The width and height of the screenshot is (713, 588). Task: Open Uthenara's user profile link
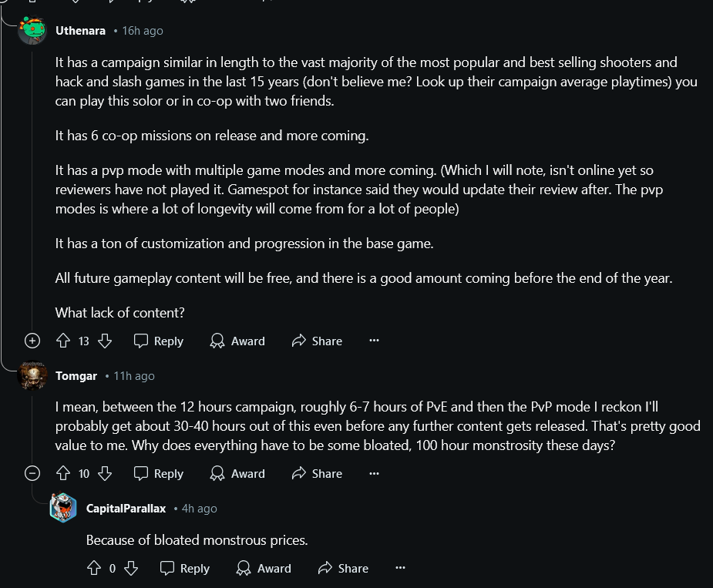(x=80, y=31)
